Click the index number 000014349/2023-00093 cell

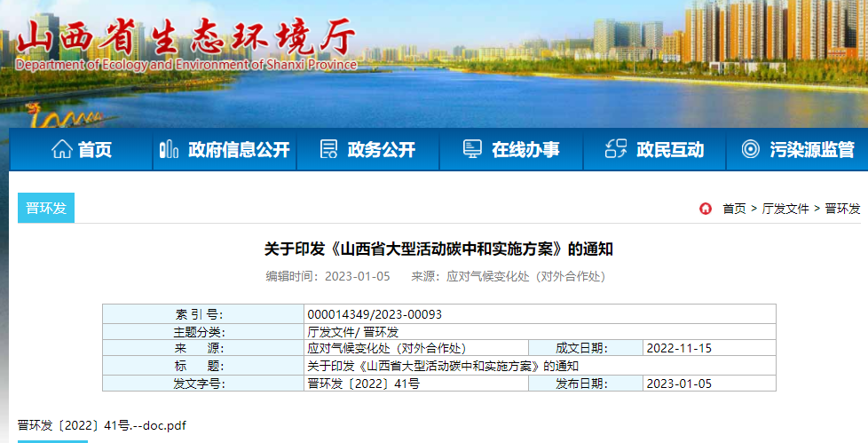pyautogui.click(x=375, y=314)
